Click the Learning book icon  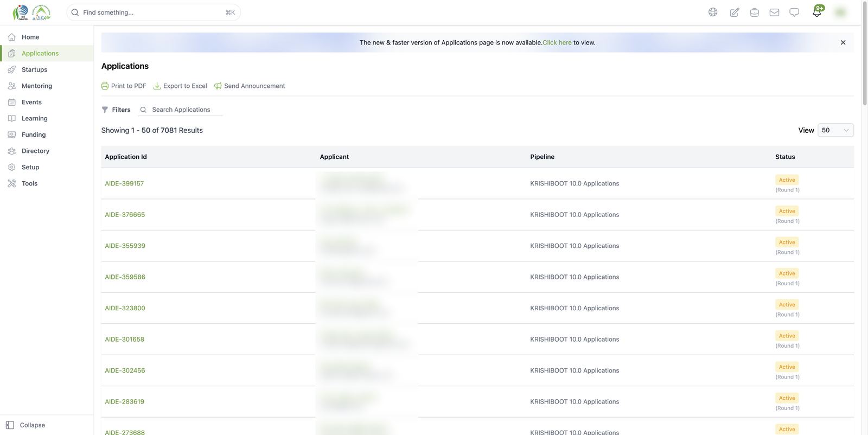[12, 118]
